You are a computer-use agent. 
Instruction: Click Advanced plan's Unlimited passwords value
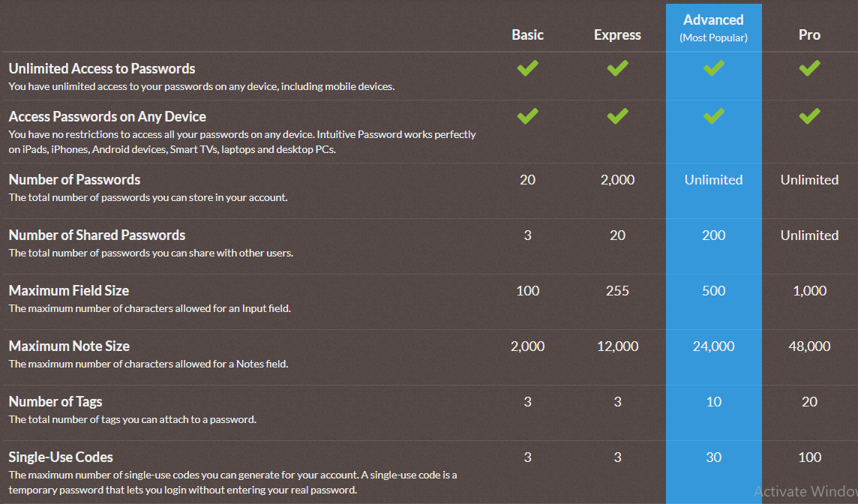pos(713,179)
